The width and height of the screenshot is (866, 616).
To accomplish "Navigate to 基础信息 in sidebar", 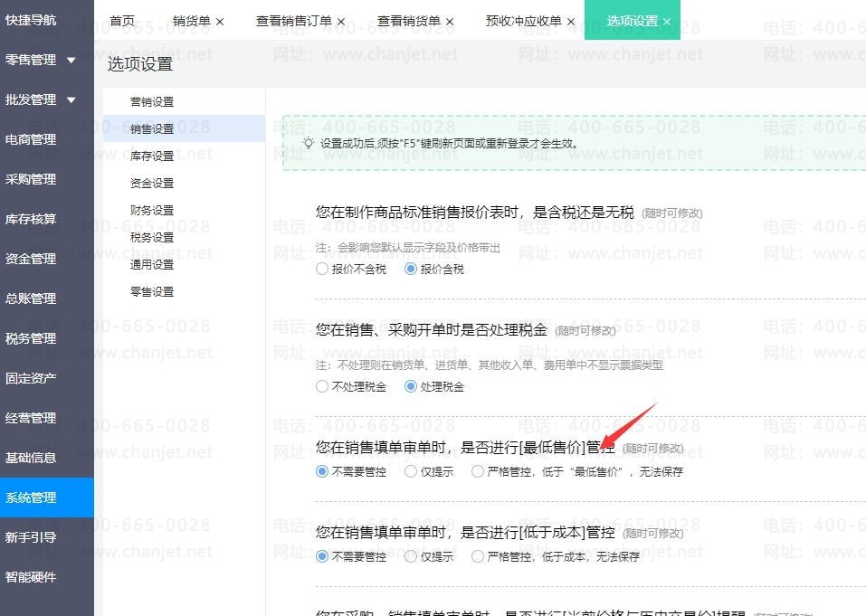I will [31, 459].
